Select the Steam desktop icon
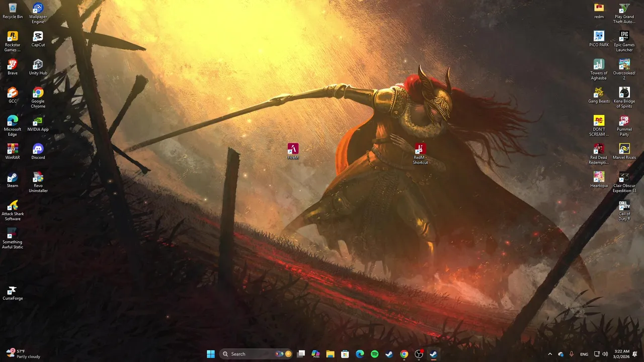The image size is (644, 362). coord(13,180)
